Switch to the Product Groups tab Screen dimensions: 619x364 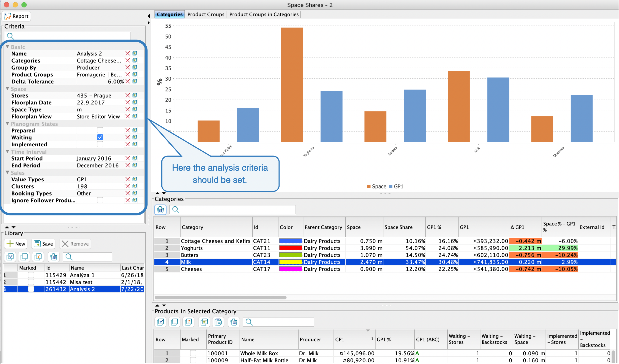[x=206, y=15]
